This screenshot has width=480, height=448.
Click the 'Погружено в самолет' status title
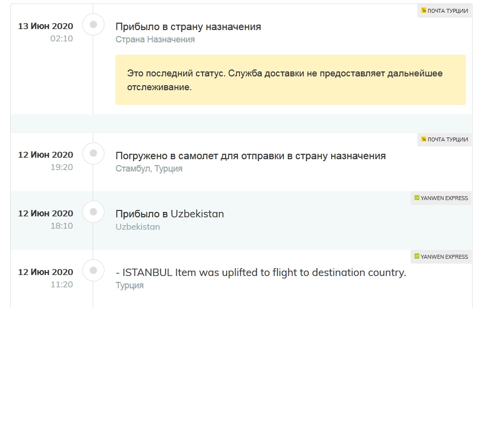tap(250, 156)
